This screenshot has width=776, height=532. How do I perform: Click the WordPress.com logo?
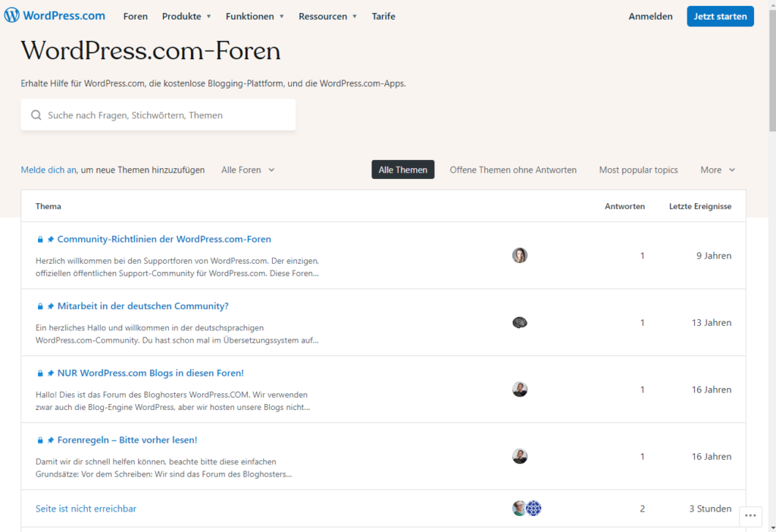point(55,16)
